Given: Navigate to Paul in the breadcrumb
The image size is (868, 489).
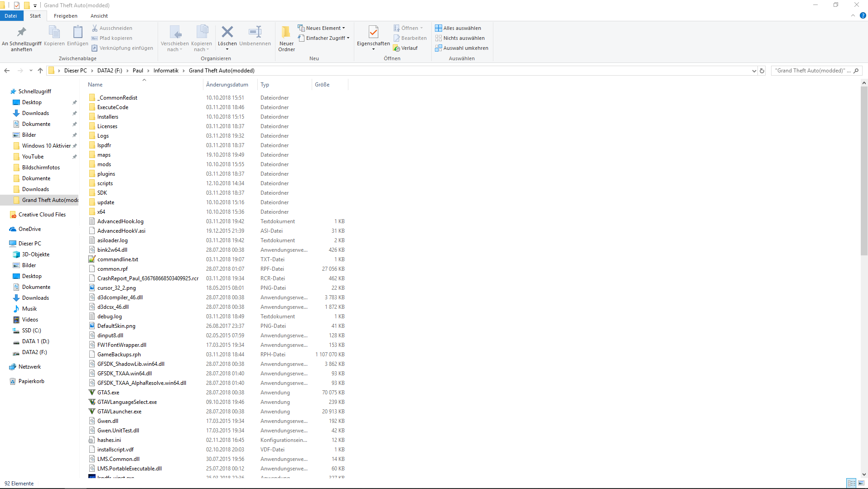Looking at the screenshot, I should tap(138, 71).
